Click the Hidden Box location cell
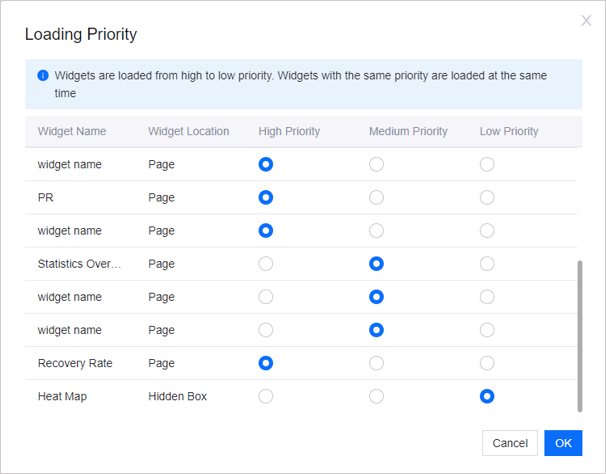This screenshot has width=606, height=474. pos(177,396)
